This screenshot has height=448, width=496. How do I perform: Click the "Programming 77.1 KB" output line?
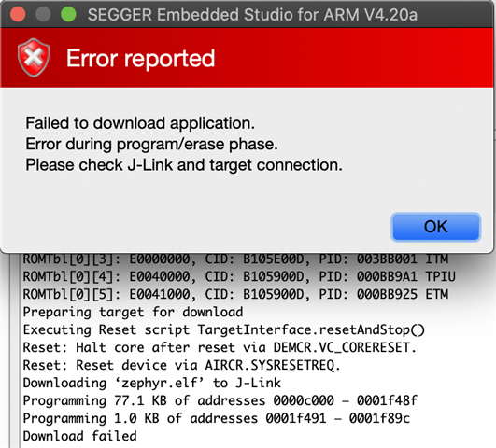[x=220, y=401]
